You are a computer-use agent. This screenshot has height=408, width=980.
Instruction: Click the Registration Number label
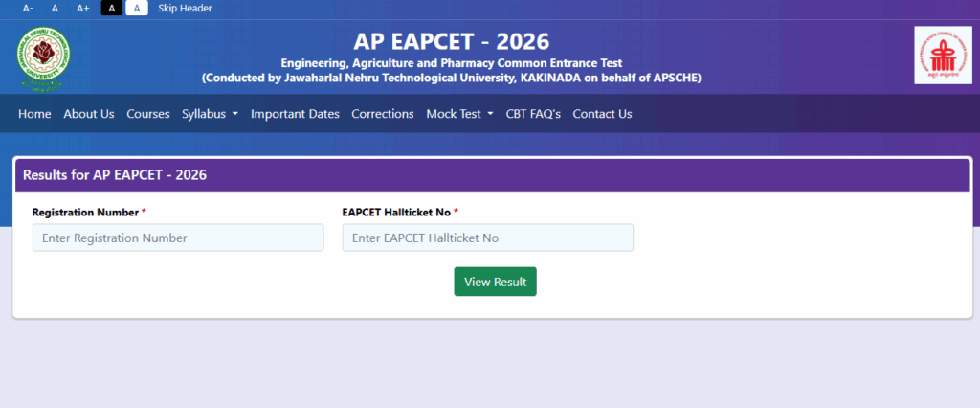tap(85, 212)
